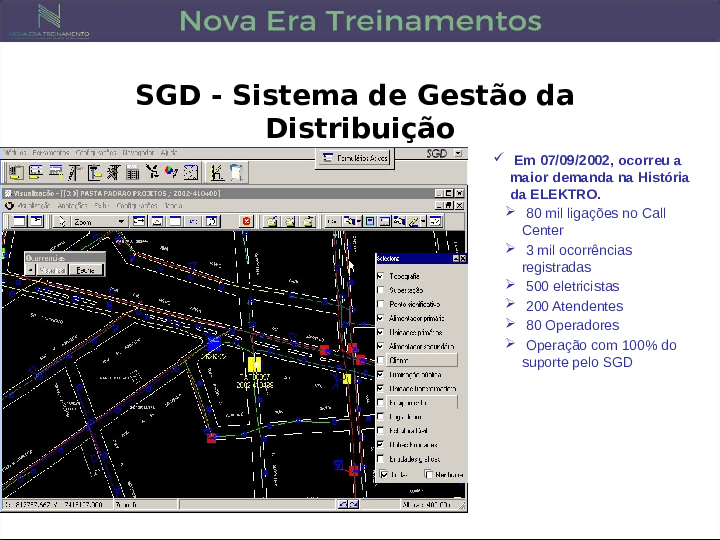The height and width of the screenshot is (540, 720).
Task: Click the first clipboard icon in main toolbar
Action: [x=17, y=172]
